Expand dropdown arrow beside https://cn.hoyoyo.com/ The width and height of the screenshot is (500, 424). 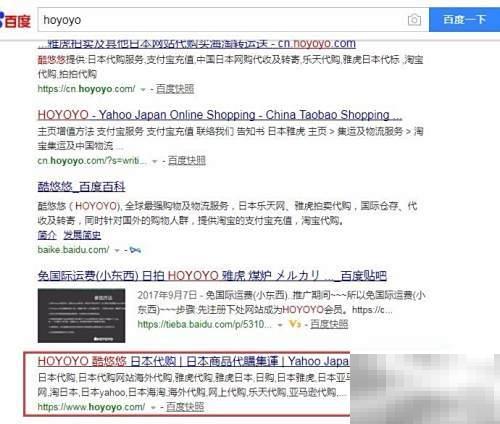click(143, 89)
